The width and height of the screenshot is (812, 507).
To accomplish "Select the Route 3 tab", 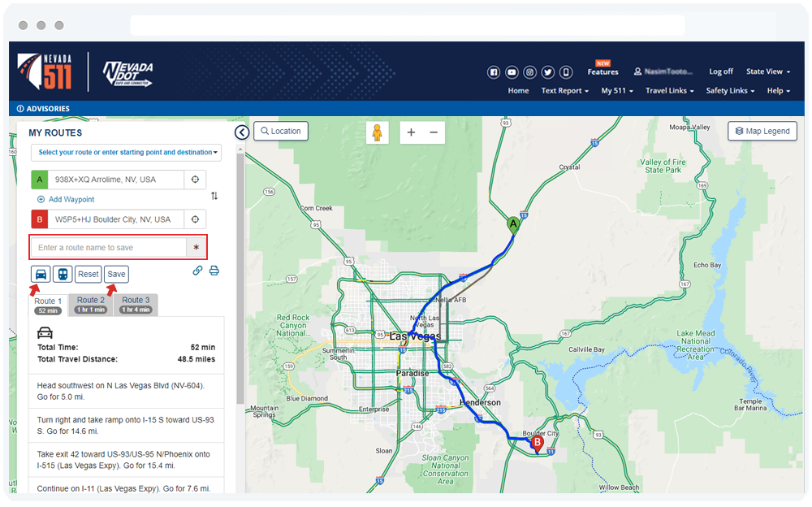I will click(x=136, y=305).
